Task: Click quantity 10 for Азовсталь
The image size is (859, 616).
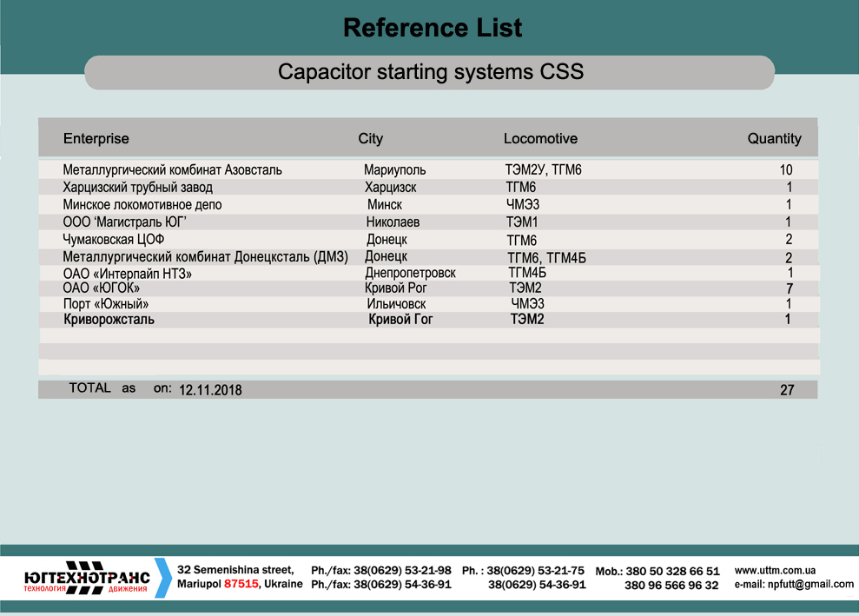Action: 786,170
